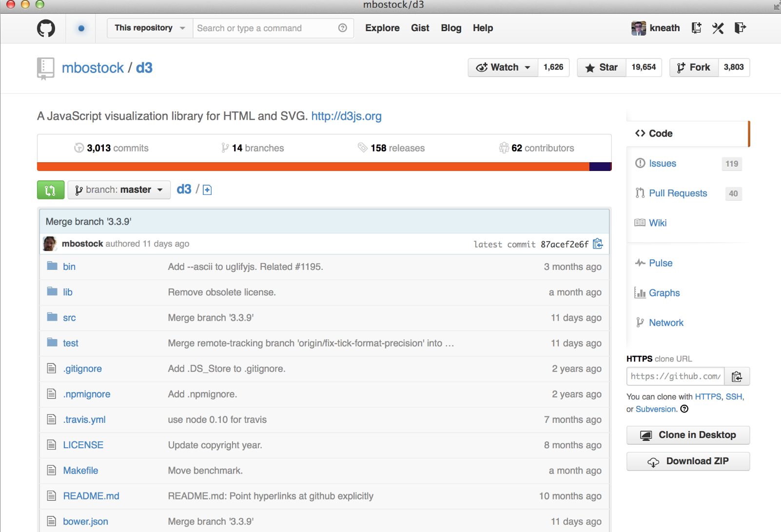The width and height of the screenshot is (781, 532).
Task: Create a new file with the plus icon
Action: point(207,190)
